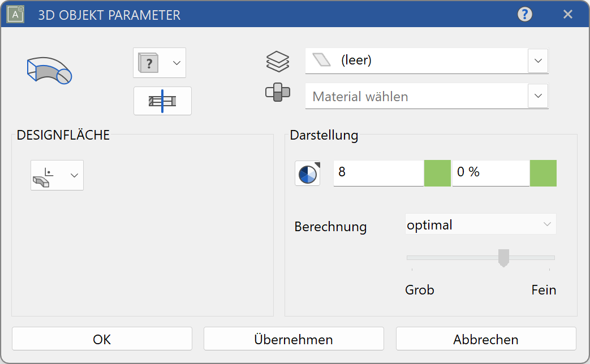Open the help via the question mark icon

tap(524, 14)
